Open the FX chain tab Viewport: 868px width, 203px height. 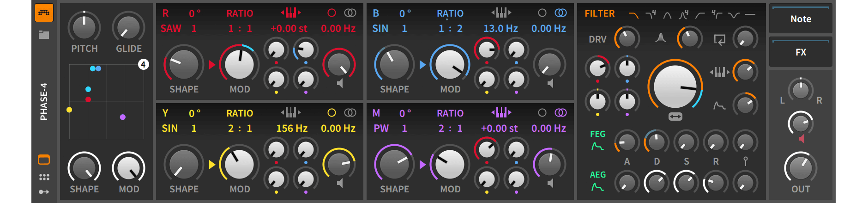[801, 52]
